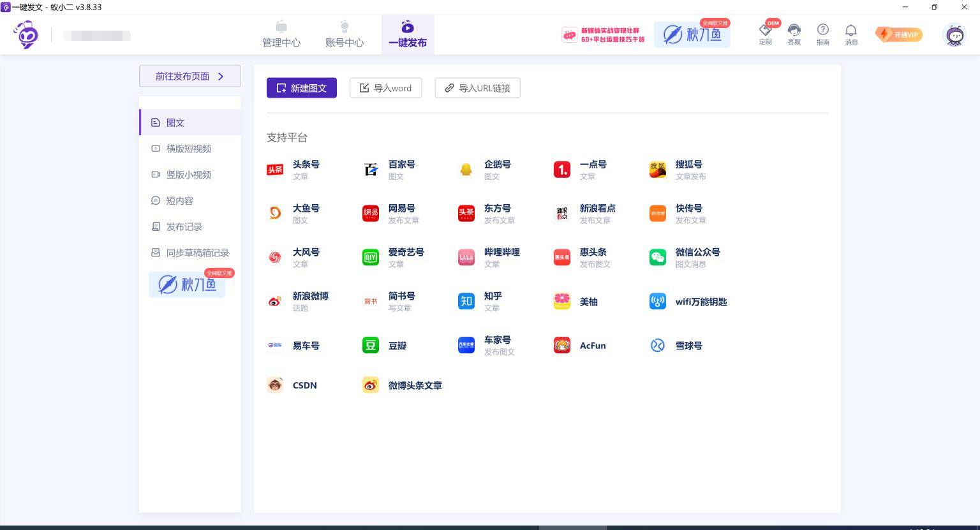Select 图文 in the sidebar
980x530 pixels.
pos(190,122)
